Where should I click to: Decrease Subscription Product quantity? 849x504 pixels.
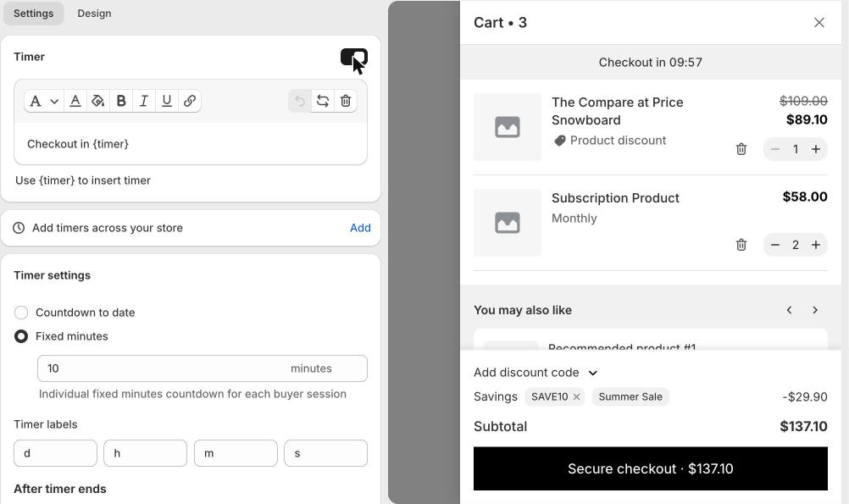click(775, 245)
